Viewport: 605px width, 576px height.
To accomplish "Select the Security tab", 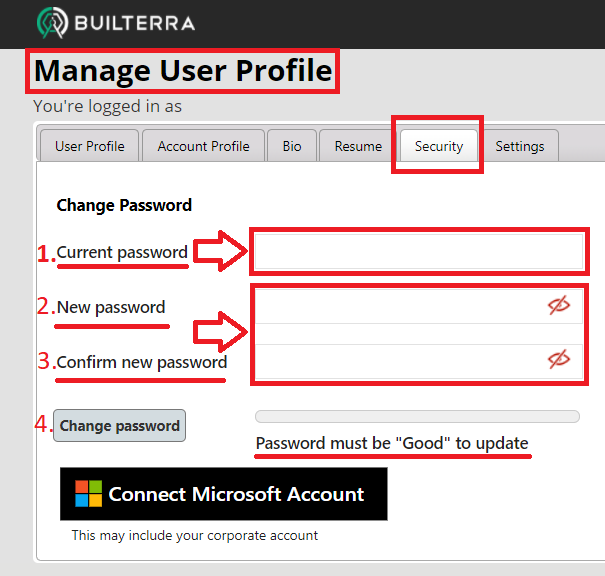I will click(439, 146).
